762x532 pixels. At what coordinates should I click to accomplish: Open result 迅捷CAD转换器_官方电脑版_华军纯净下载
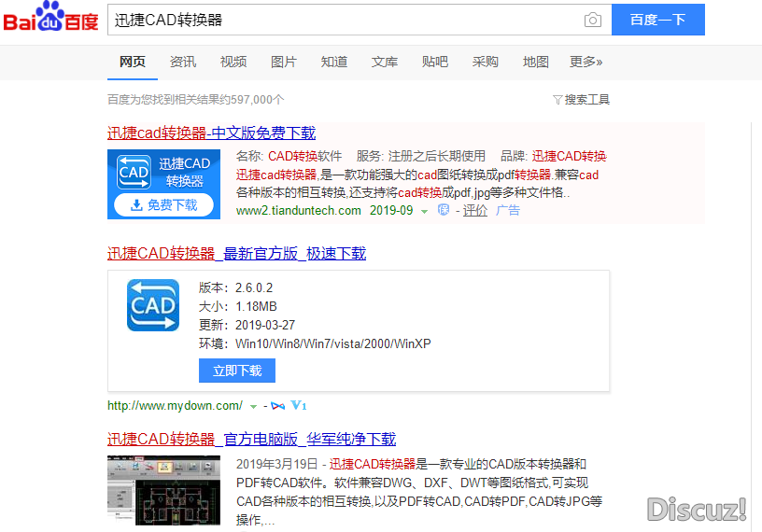click(x=251, y=439)
